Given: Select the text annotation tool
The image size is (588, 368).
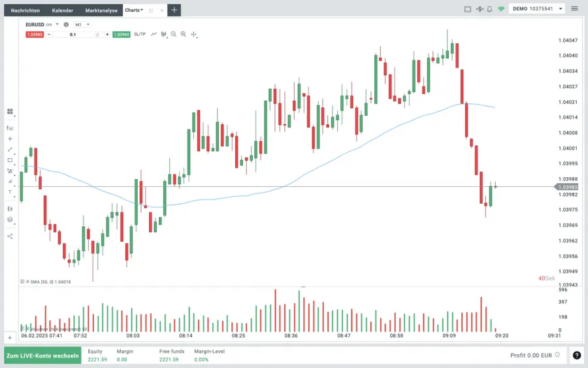Looking at the screenshot, I should [x=10, y=192].
